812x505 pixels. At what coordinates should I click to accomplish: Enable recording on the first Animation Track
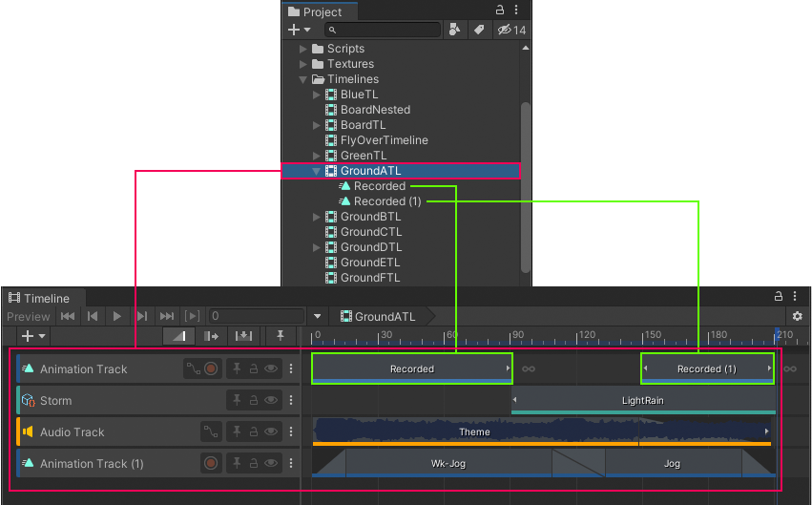click(x=211, y=368)
